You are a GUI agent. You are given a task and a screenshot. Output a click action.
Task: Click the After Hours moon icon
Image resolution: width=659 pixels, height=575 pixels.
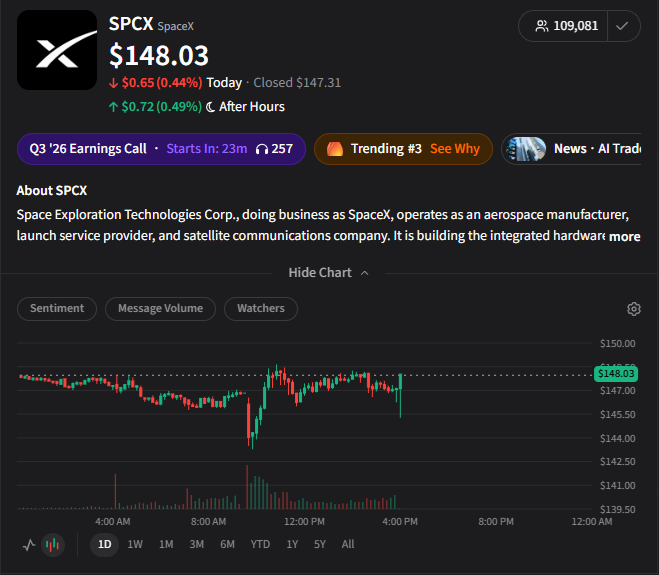(x=211, y=107)
